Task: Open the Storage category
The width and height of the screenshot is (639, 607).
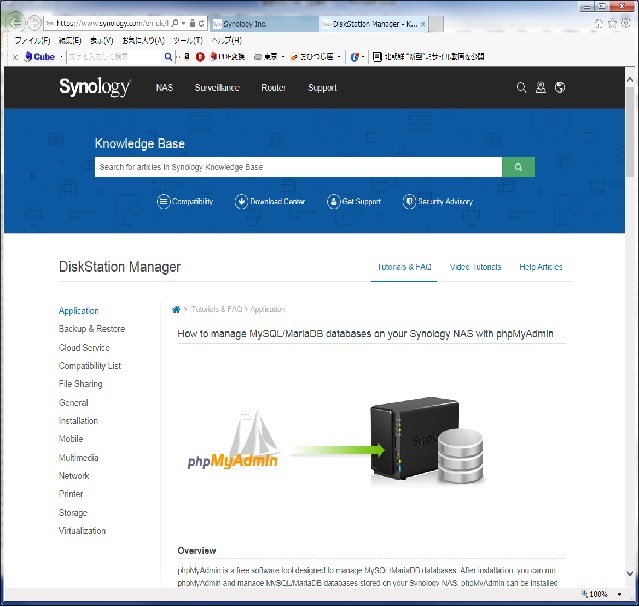Action: [73, 512]
